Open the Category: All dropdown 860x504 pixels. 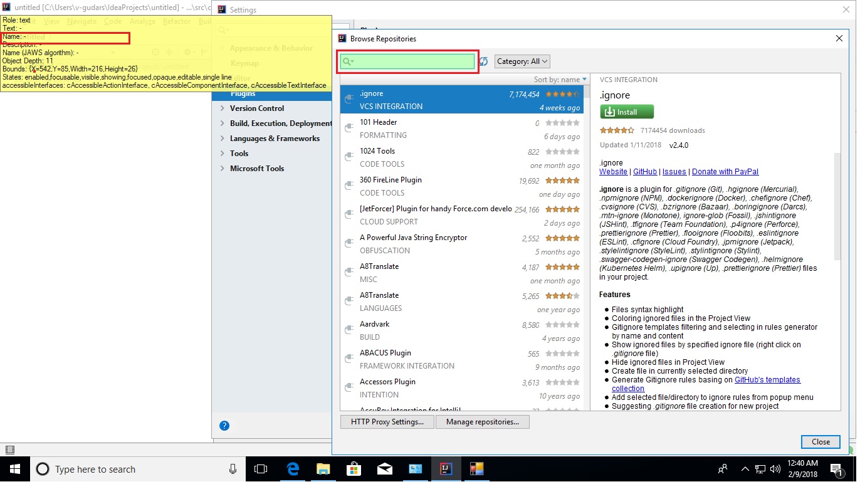(522, 61)
